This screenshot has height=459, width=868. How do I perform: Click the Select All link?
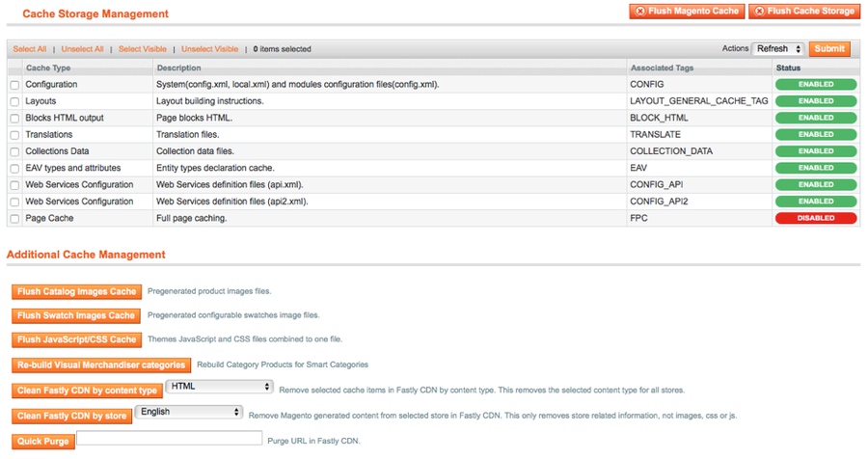[x=29, y=49]
